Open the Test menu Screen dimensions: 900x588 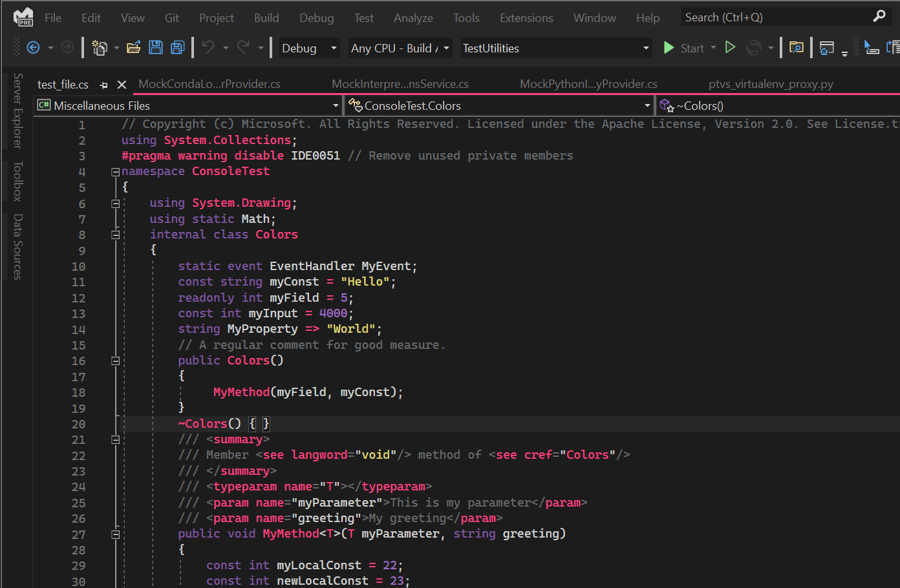364,18
